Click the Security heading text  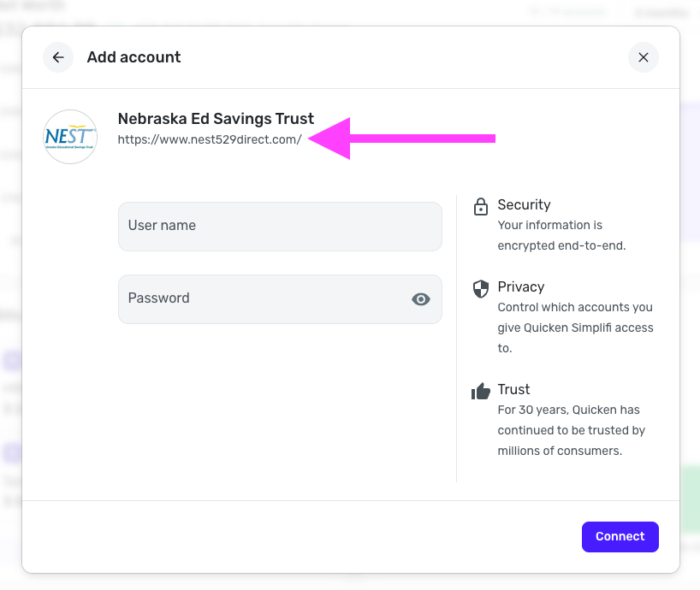[x=524, y=204]
